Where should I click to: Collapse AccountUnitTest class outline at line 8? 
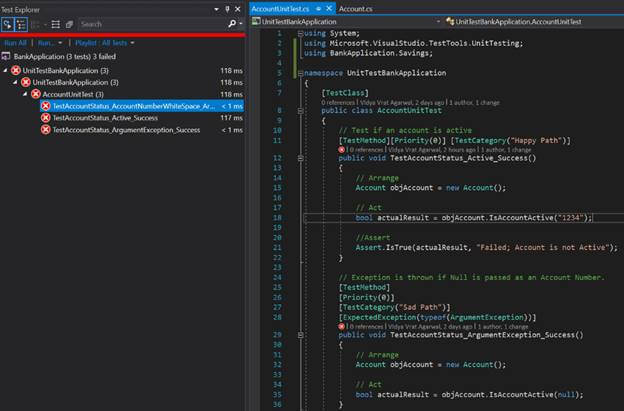point(300,111)
